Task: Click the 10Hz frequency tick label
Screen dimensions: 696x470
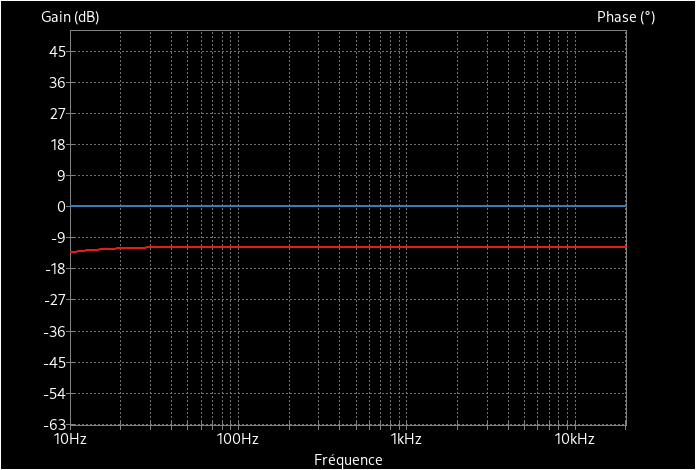Action: pyautogui.click(x=69, y=439)
